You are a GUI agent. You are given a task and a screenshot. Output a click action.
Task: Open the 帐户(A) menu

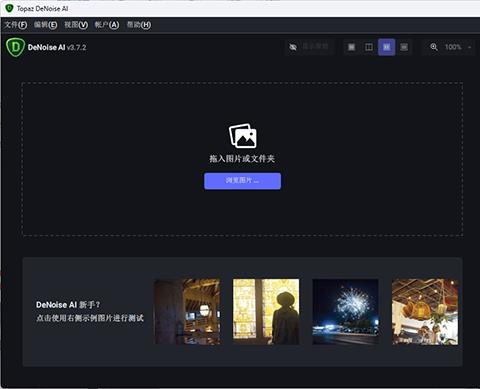pos(107,25)
